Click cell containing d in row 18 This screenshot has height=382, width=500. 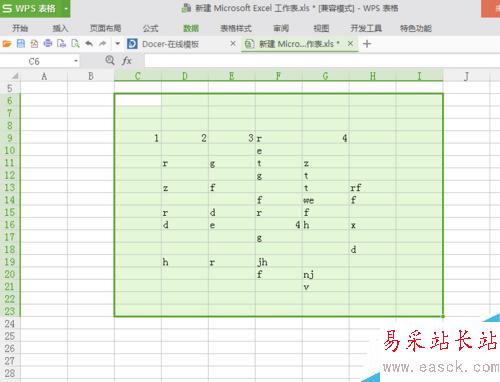(x=373, y=250)
